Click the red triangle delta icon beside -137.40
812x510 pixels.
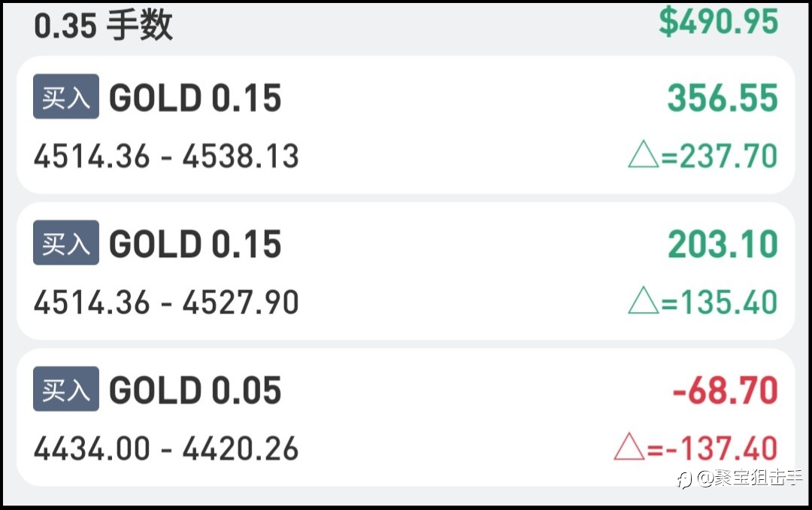click(x=630, y=448)
